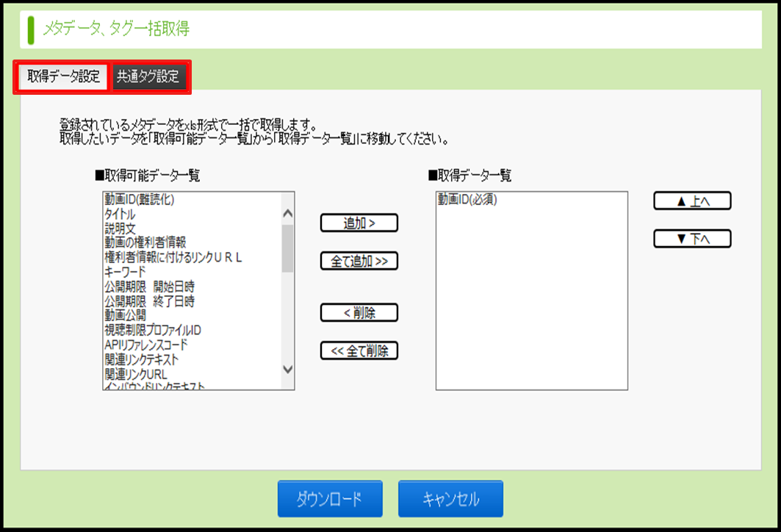Select 説明文 in the available data list
This screenshot has width=781, height=532.
pos(119,228)
